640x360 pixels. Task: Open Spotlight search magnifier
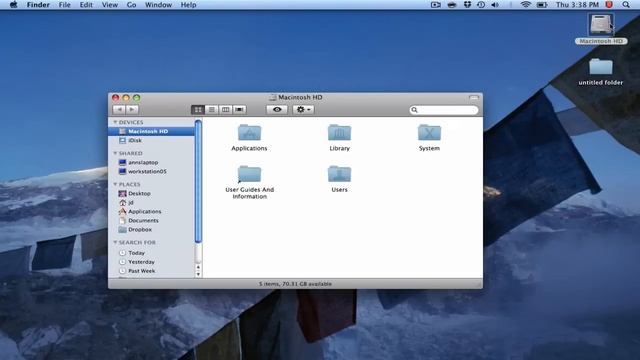tap(626, 5)
